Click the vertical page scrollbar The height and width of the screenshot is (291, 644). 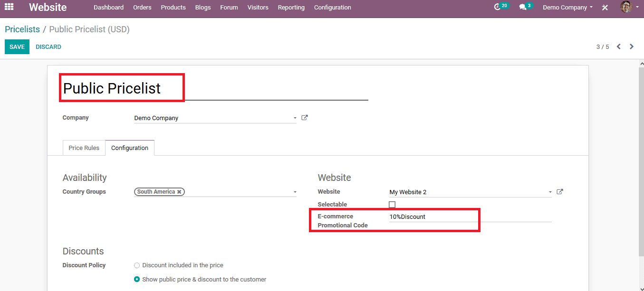(x=641, y=161)
